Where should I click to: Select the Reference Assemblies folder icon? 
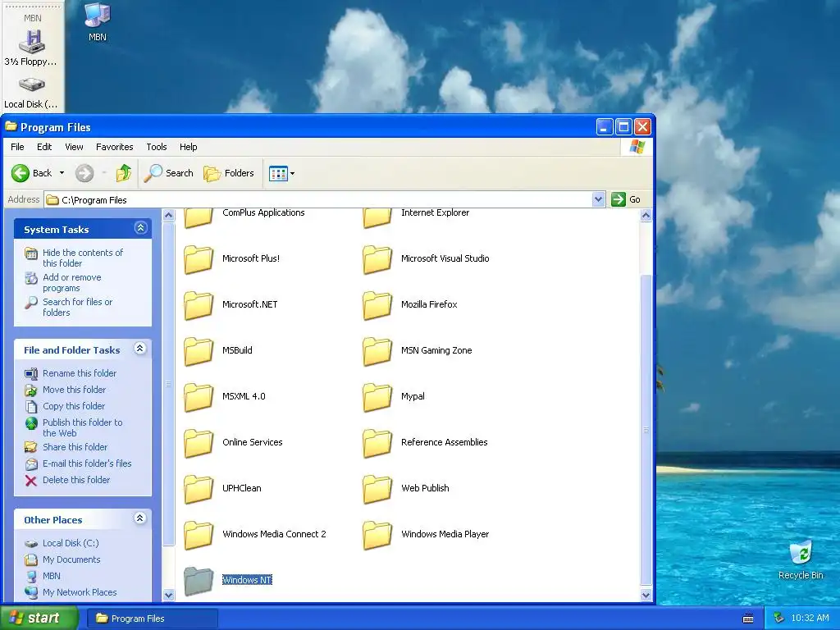(377, 444)
